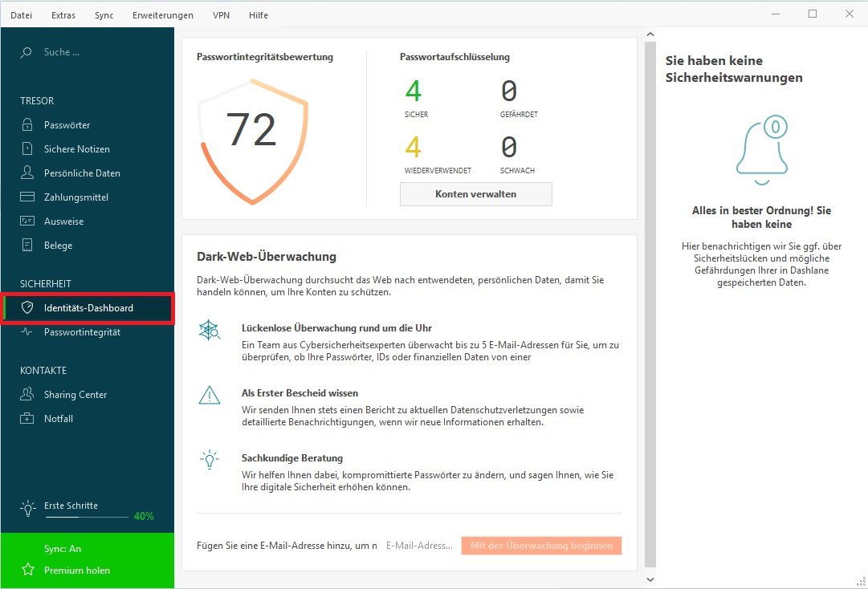Click the Konten verwalten button
868x589 pixels.
click(x=476, y=194)
